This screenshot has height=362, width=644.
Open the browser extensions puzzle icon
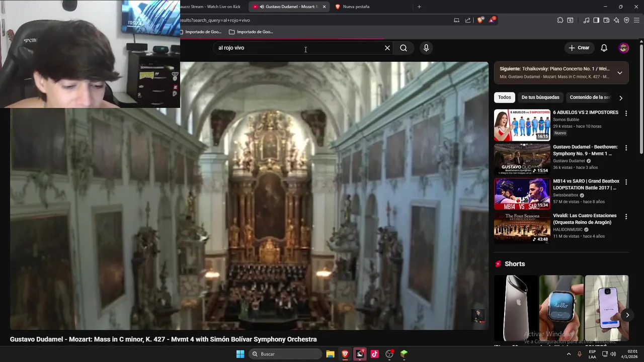click(x=560, y=20)
